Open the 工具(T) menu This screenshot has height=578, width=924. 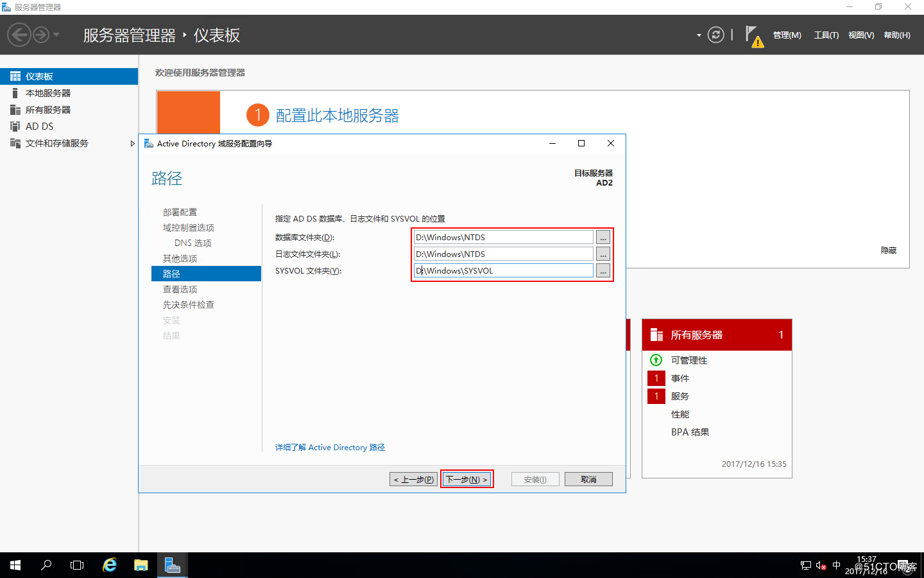[826, 35]
